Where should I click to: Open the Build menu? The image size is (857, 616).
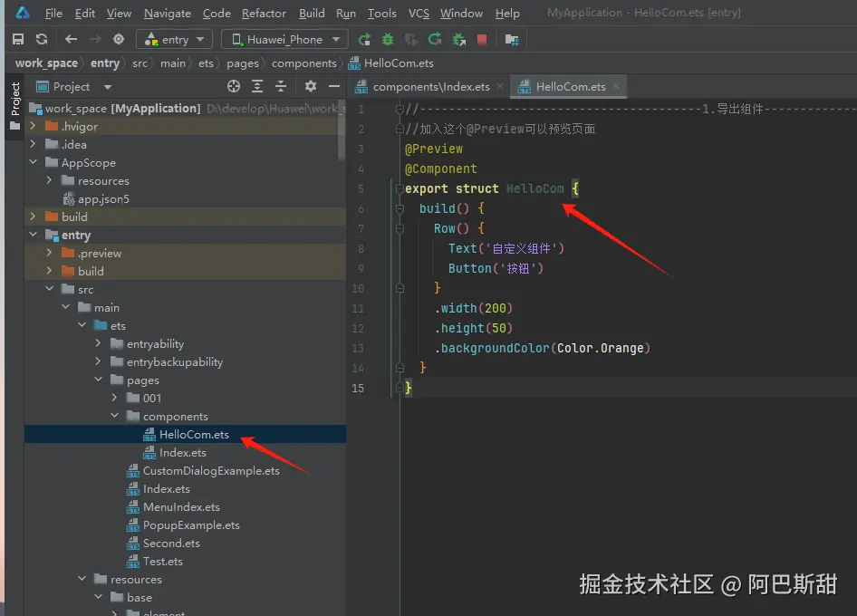click(312, 13)
